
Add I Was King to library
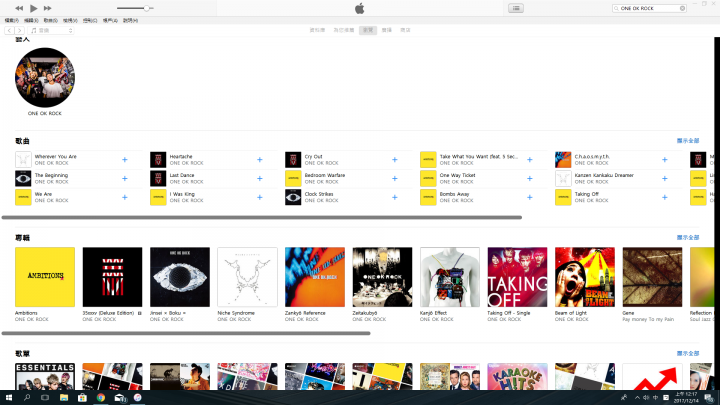point(259,197)
